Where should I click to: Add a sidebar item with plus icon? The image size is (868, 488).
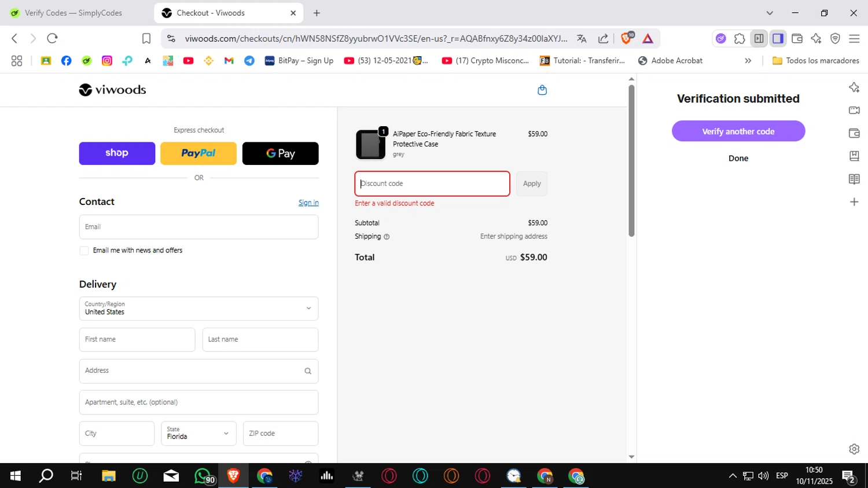854,202
